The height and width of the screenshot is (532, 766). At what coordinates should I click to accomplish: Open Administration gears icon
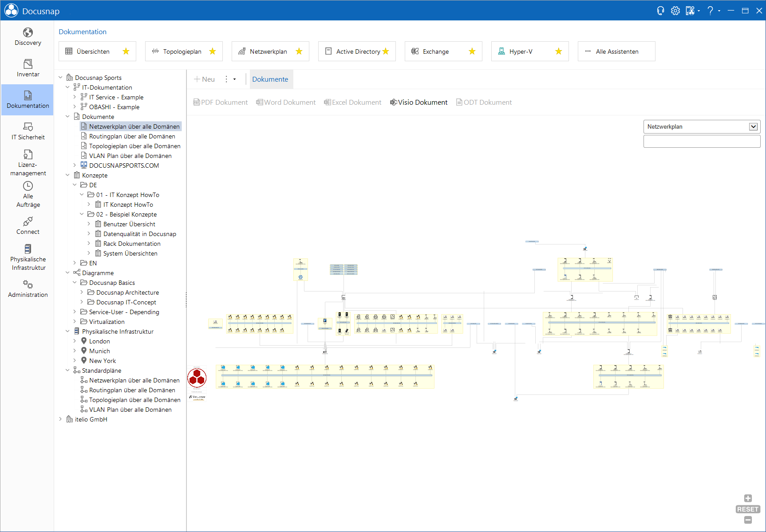(28, 284)
